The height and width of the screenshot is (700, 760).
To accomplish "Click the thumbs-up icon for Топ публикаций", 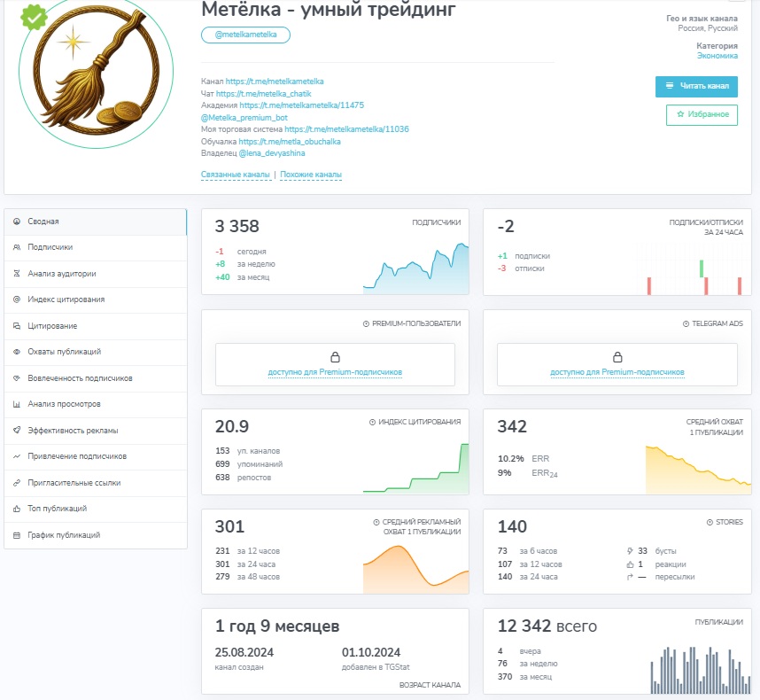I will (17, 509).
